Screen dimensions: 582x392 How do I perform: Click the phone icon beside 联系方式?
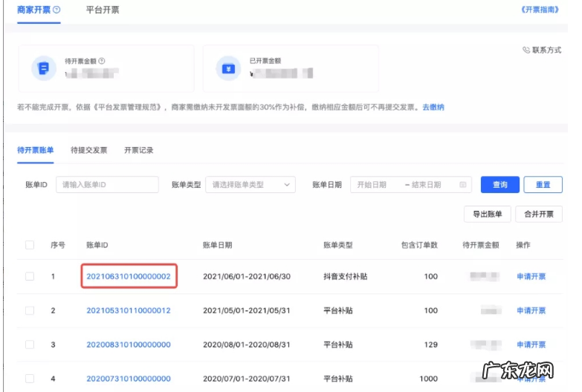tap(526, 50)
